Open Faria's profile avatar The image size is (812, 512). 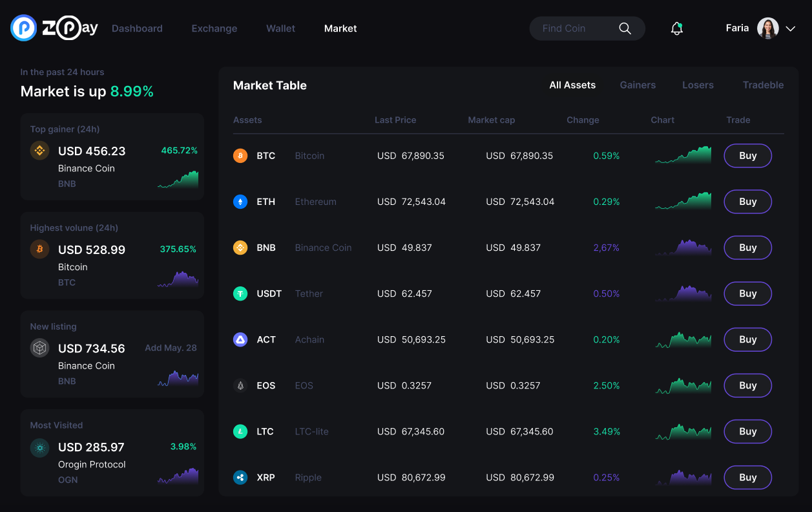(x=767, y=28)
